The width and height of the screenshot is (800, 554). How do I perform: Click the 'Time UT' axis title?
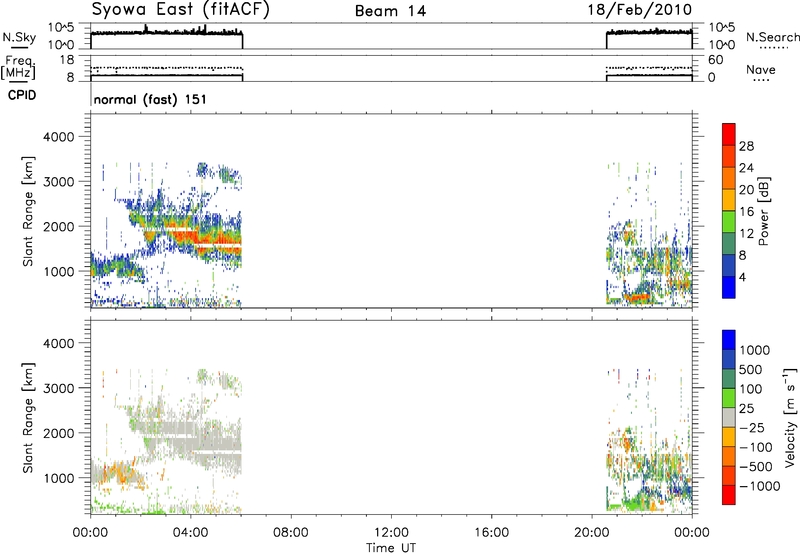[391, 548]
